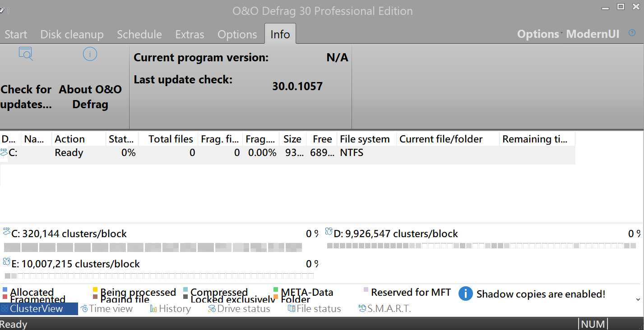Switch to the Disk cleanup ribbon tab
This screenshot has height=330, width=644.
click(72, 35)
